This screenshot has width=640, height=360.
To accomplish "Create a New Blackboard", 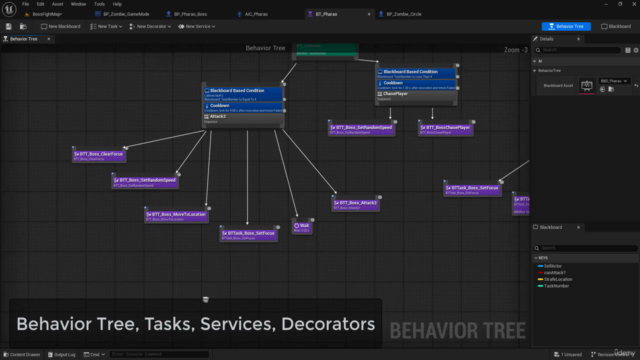I will click(x=60, y=27).
